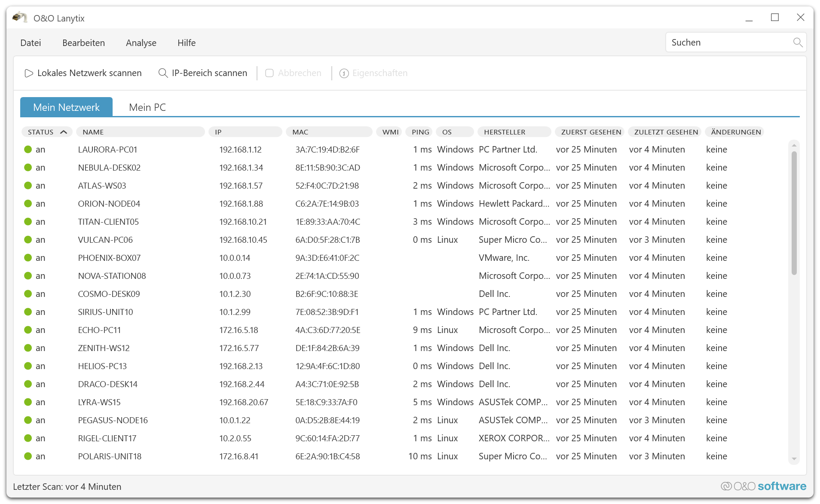This screenshot has height=504, width=820.
Task: Click the play icon for Lokales Netzwerk scannen
Action: pos(29,73)
